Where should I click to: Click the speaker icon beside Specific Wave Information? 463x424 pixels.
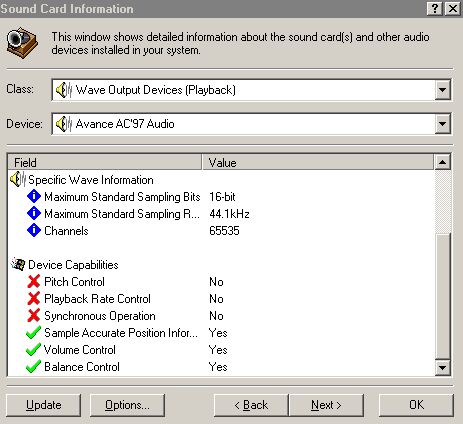pos(18,180)
